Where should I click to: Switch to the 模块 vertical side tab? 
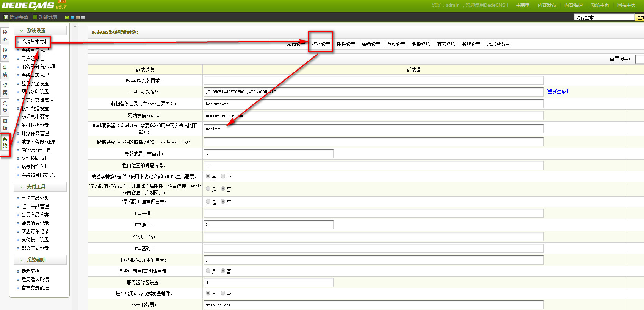point(5,53)
